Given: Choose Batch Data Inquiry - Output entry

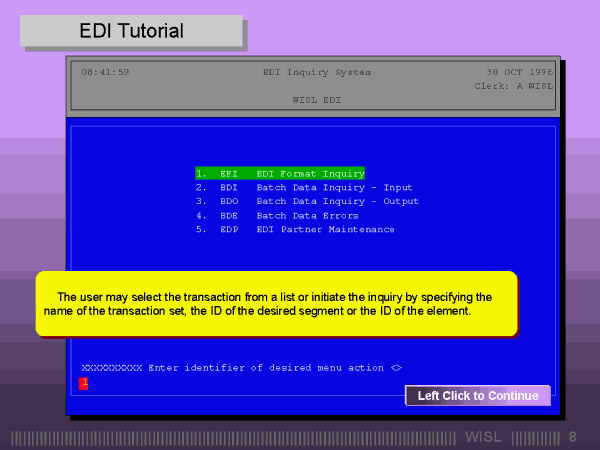Looking at the screenshot, I should 306,201.
